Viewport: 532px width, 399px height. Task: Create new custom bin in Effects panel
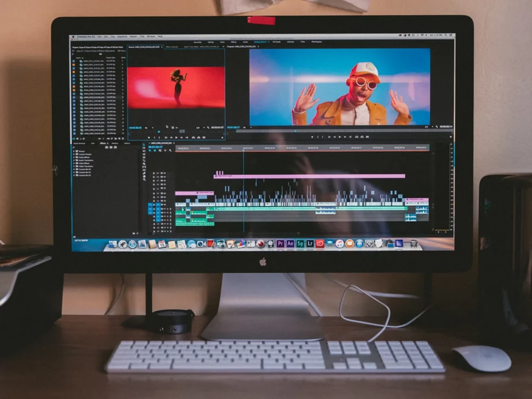tap(134, 234)
